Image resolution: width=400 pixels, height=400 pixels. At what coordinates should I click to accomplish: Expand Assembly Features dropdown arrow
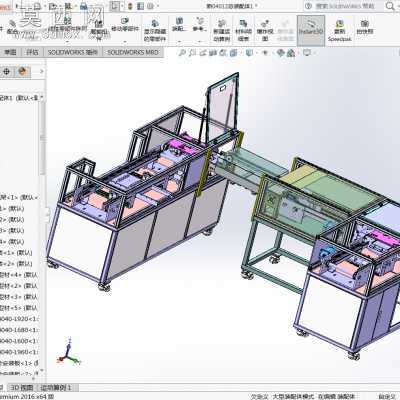[179, 42]
